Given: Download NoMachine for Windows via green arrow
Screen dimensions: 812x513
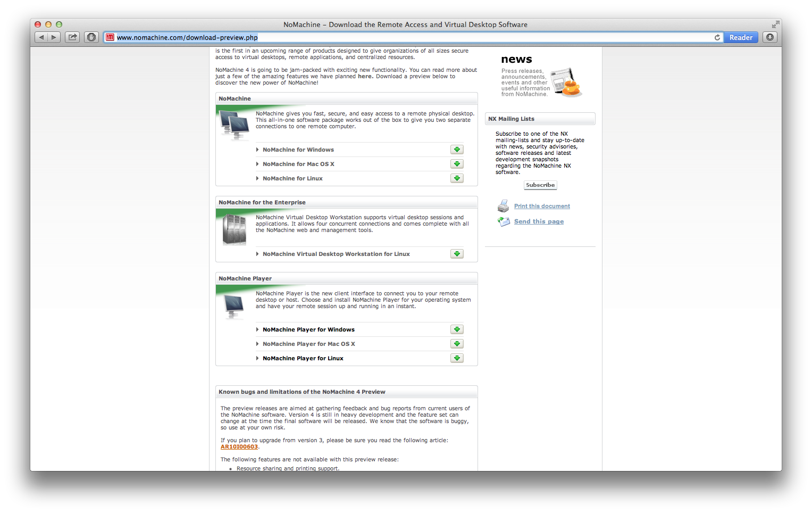Looking at the screenshot, I should point(457,150).
